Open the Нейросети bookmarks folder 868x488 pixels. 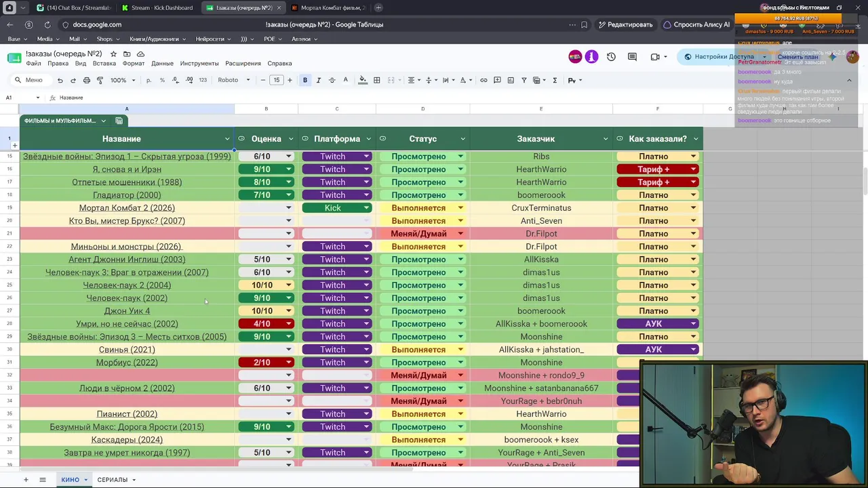coord(213,39)
